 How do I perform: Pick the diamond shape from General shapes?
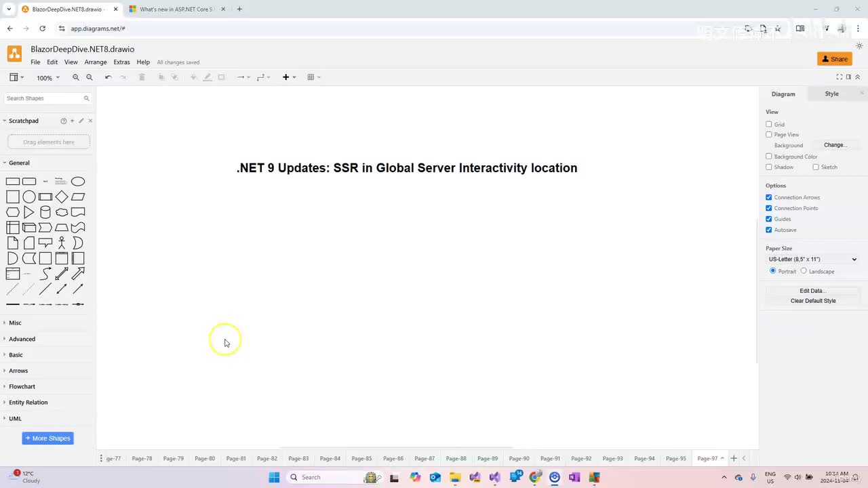[62, 197]
